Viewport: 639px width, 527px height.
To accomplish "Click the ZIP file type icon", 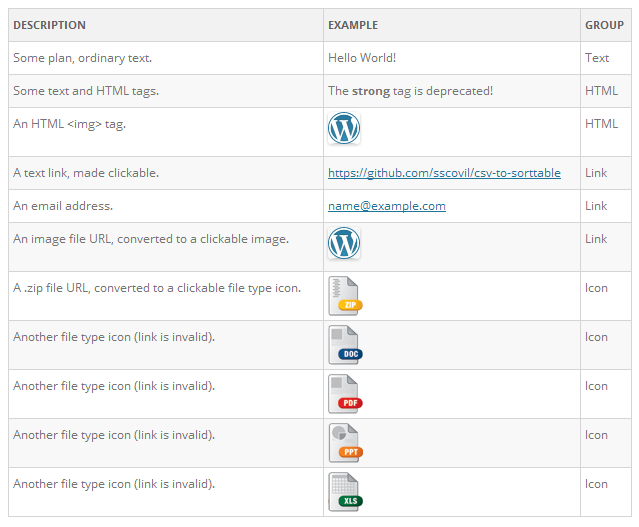I will tap(345, 296).
